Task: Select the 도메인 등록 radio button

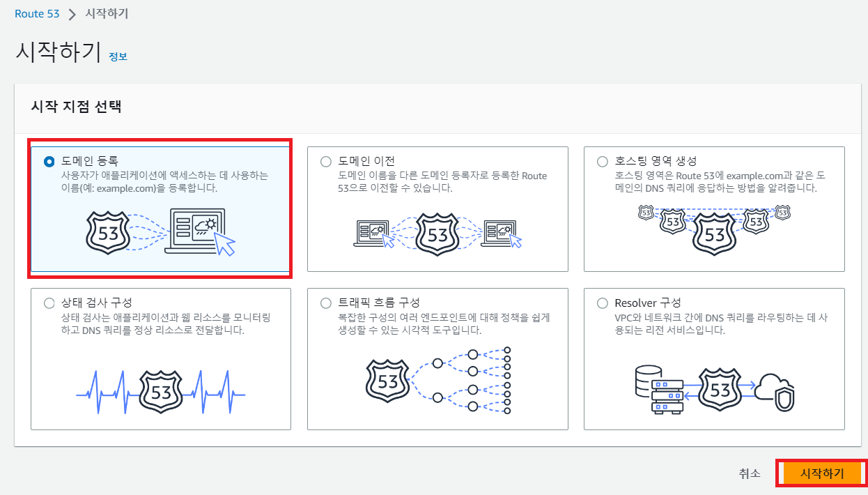Action: 49,162
